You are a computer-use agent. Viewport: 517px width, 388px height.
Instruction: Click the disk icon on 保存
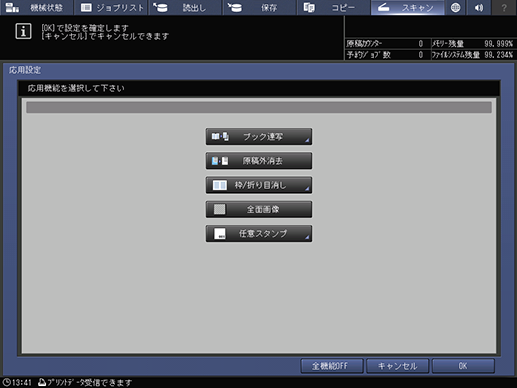click(x=235, y=7)
